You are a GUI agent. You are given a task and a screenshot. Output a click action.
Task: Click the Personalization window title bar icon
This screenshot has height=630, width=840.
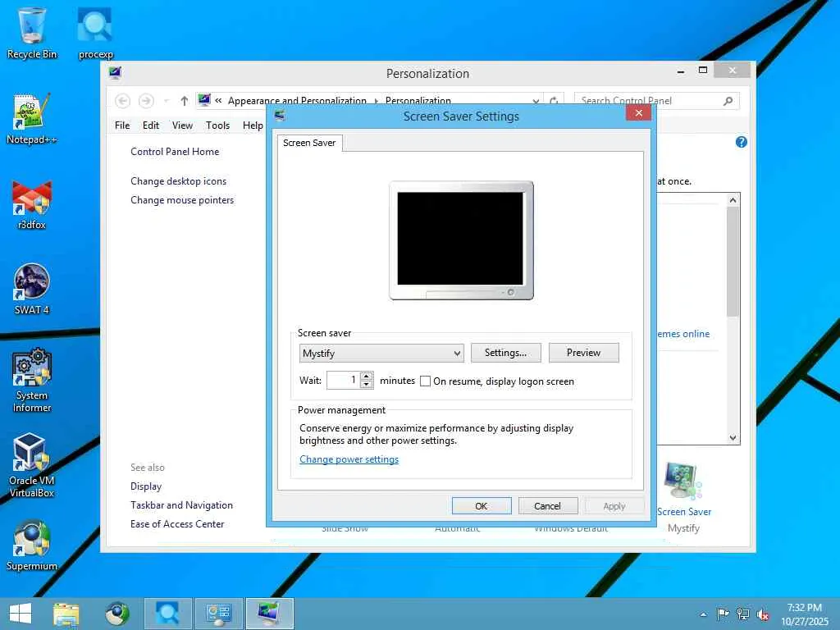(115, 73)
